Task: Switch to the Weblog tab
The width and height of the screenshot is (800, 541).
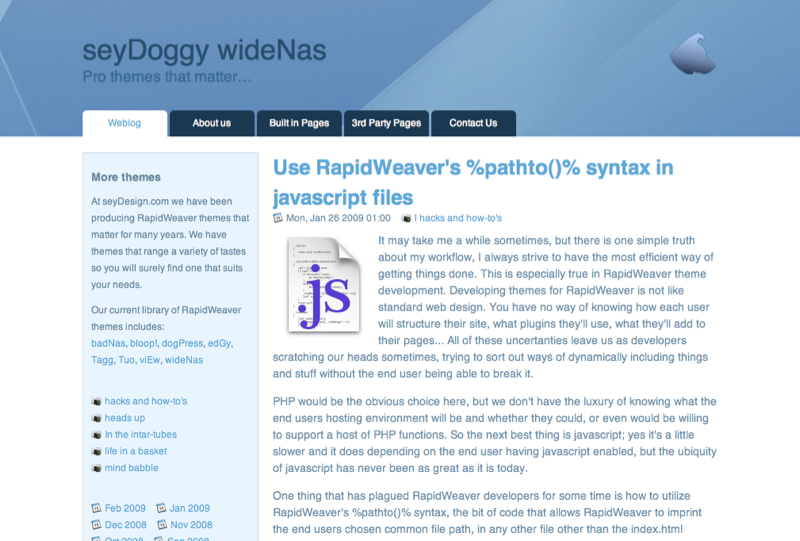Action: pos(124,123)
